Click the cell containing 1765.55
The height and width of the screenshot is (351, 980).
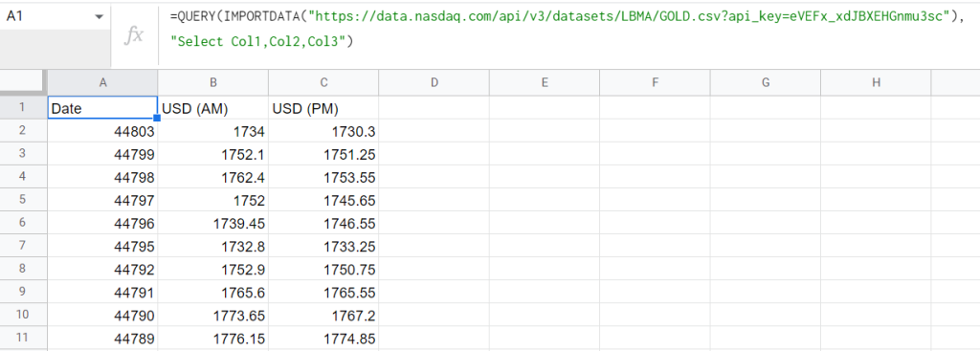(x=323, y=293)
